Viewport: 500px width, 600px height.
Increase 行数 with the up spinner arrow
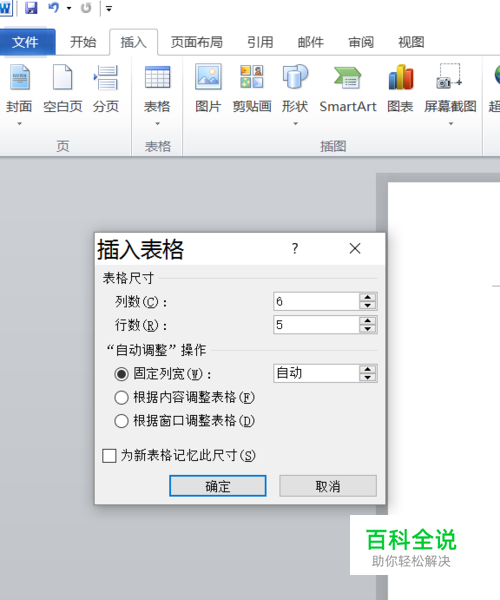pyautogui.click(x=368, y=321)
